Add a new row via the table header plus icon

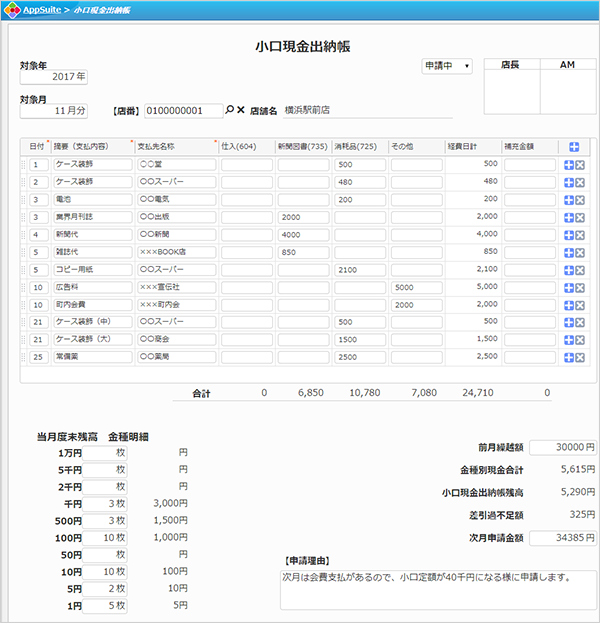pyautogui.click(x=574, y=147)
